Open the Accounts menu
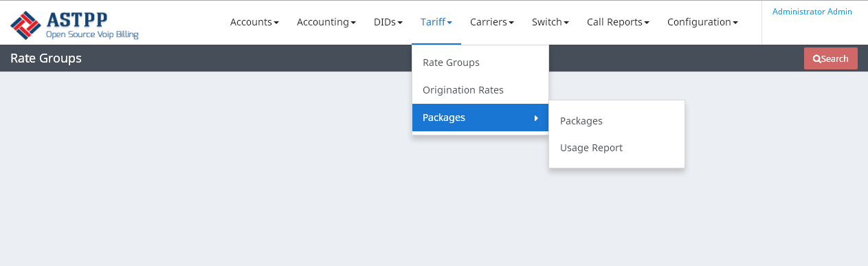This screenshot has width=868, height=266. 254,22
